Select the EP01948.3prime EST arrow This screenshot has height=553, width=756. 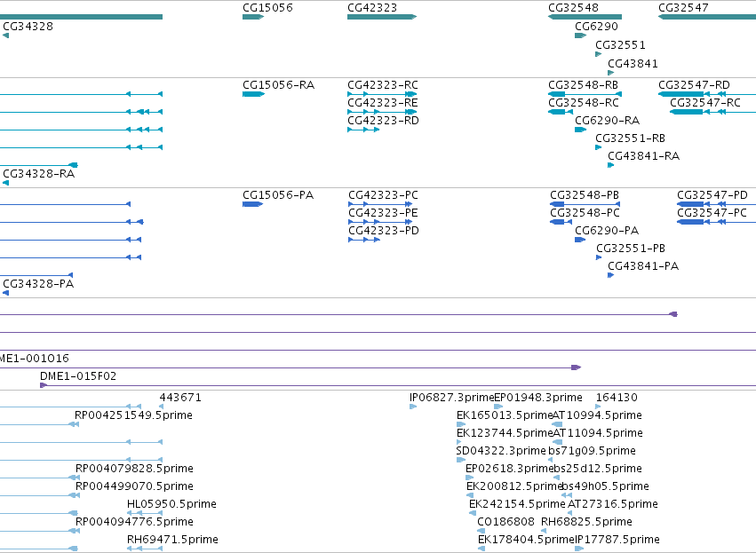498,407
